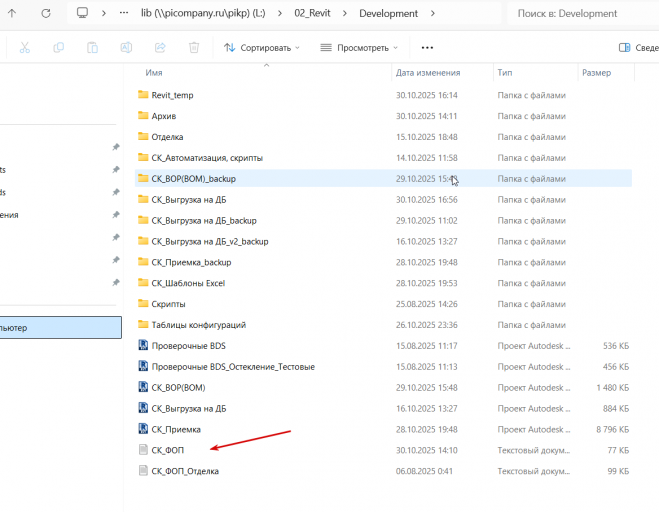Select Проверочные BDS Revit file icon
Image resolution: width=659 pixels, height=512 pixels.
[143, 345]
